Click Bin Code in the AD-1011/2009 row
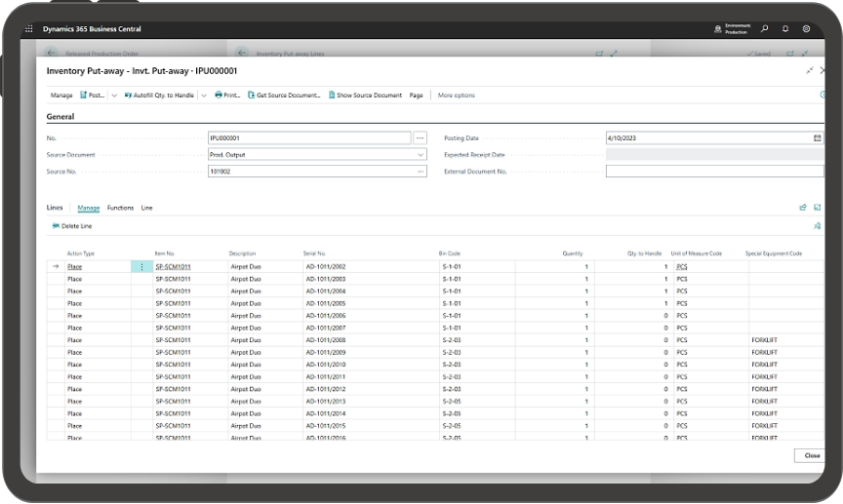Viewport: 843px width, 504px height. click(452, 353)
